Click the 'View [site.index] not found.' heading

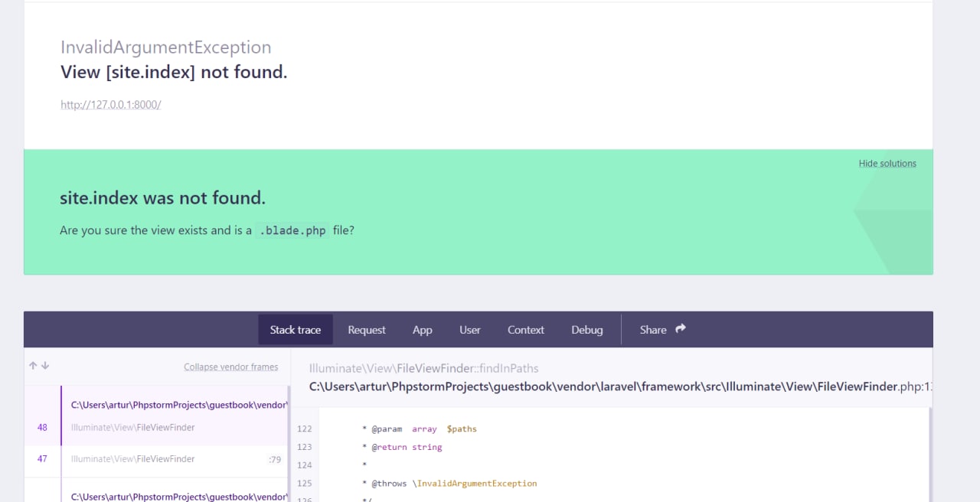(x=174, y=73)
